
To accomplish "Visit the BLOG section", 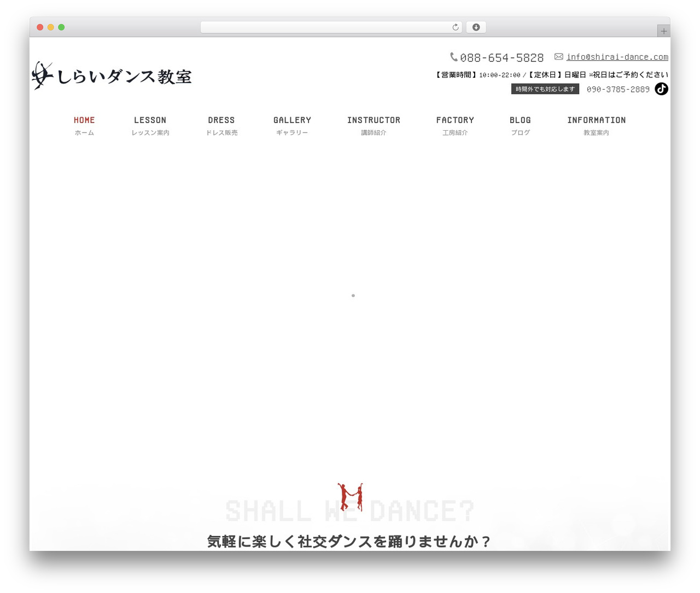I will 520,125.
